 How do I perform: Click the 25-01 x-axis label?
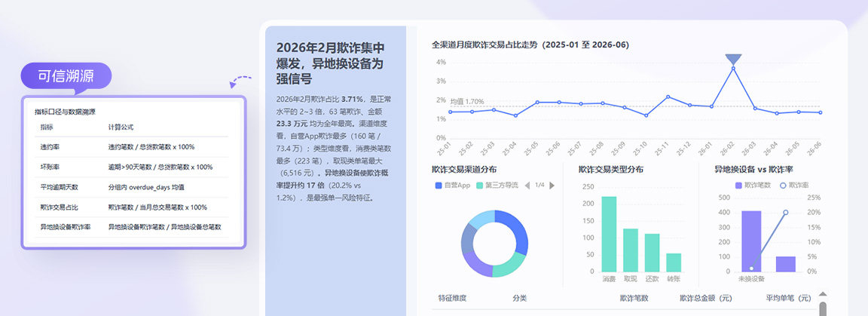click(x=443, y=149)
